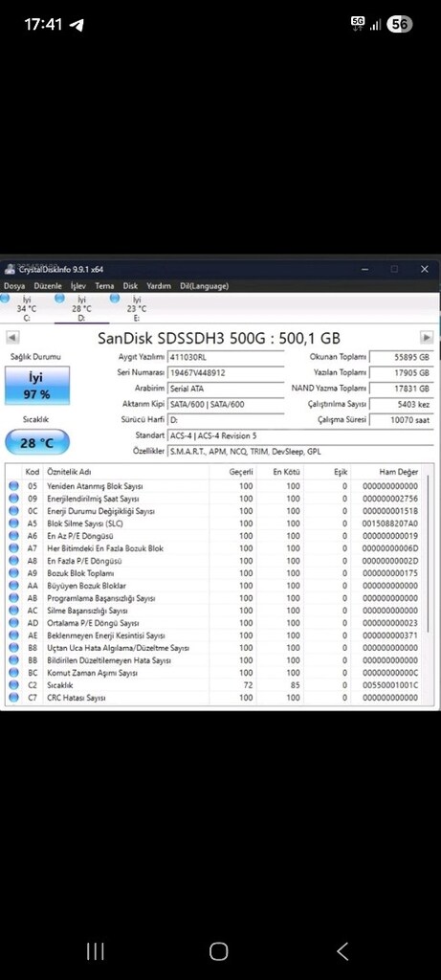Open the Dil(Language) menu
441x980 pixels.
[x=204, y=286]
